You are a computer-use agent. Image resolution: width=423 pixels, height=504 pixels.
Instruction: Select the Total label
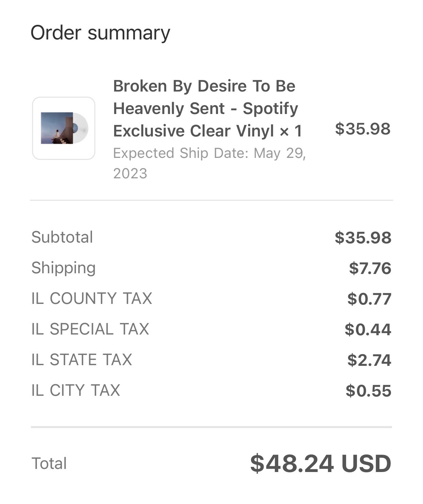[49, 464]
